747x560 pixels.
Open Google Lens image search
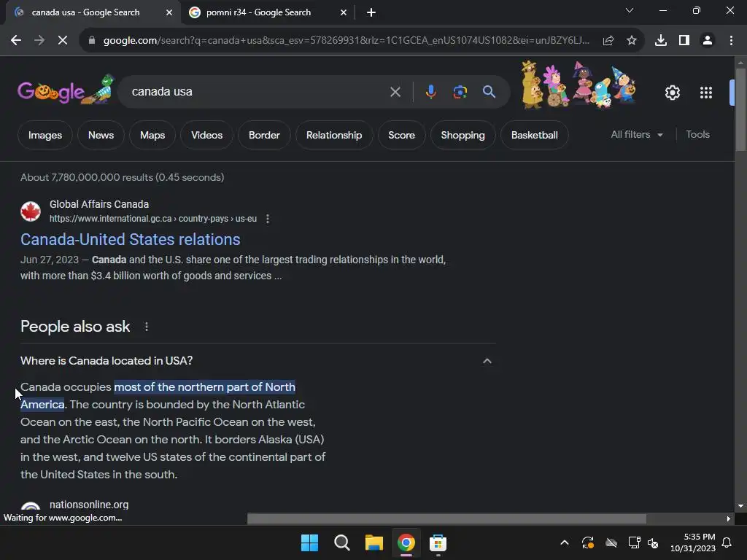point(460,91)
